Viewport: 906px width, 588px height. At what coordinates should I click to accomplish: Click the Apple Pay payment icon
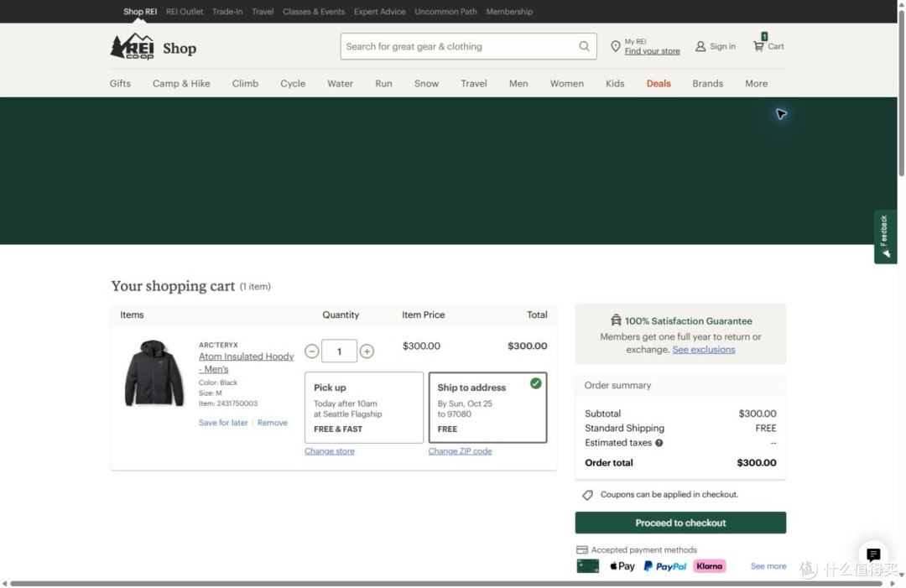point(622,566)
